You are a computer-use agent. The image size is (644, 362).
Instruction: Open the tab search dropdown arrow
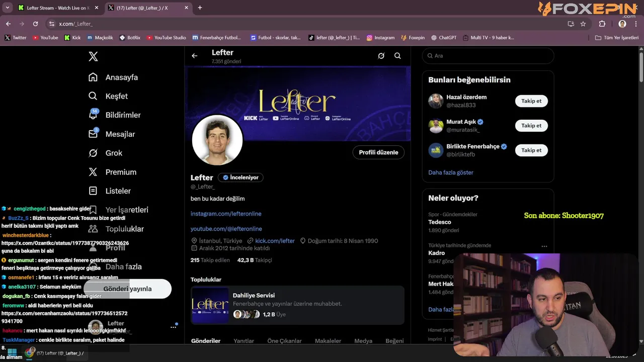[x=7, y=8]
